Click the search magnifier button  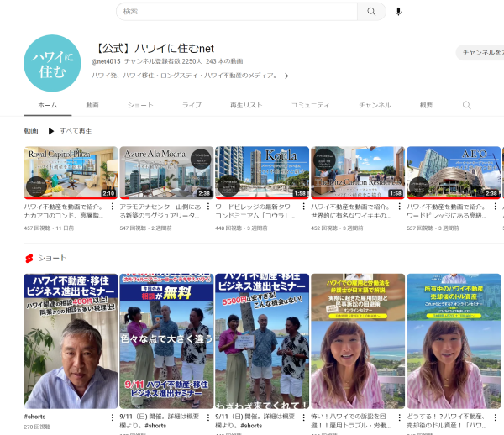click(371, 12)
